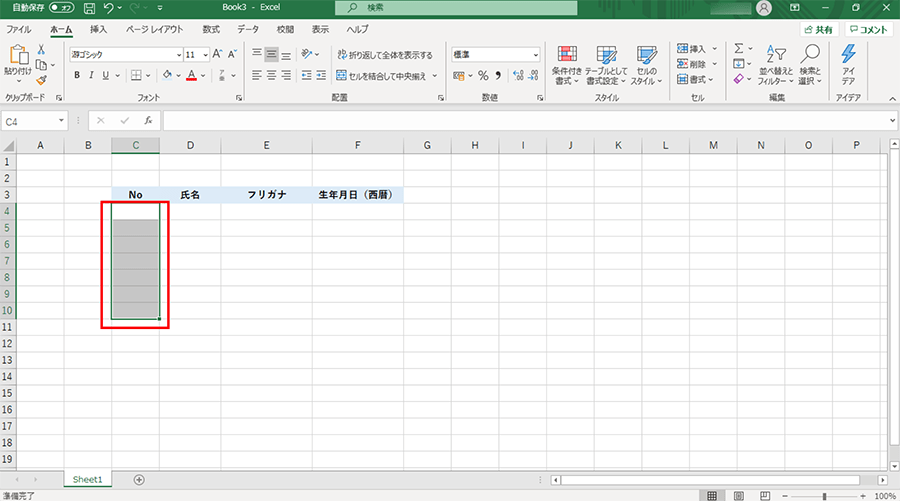This screenshot has width=900, height=501.
Task: Decrease the indent
Action: click(x=307, y=75)
